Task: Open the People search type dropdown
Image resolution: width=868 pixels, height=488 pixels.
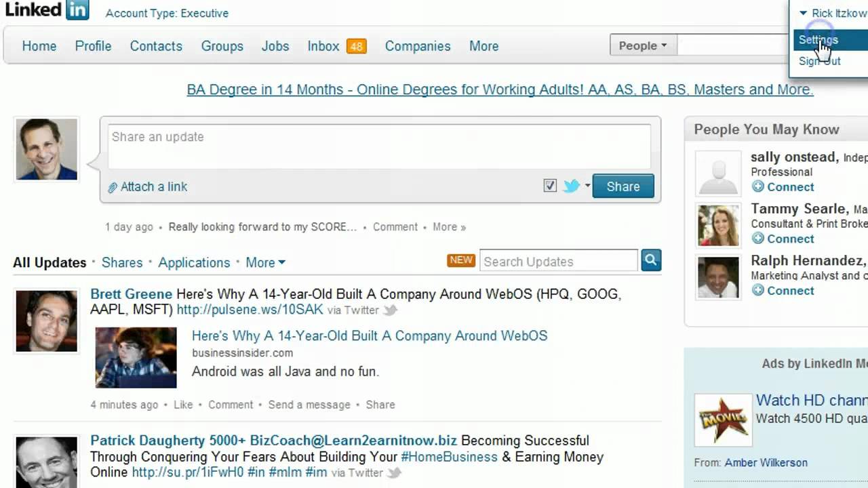Action: click(x=642, y=45)
